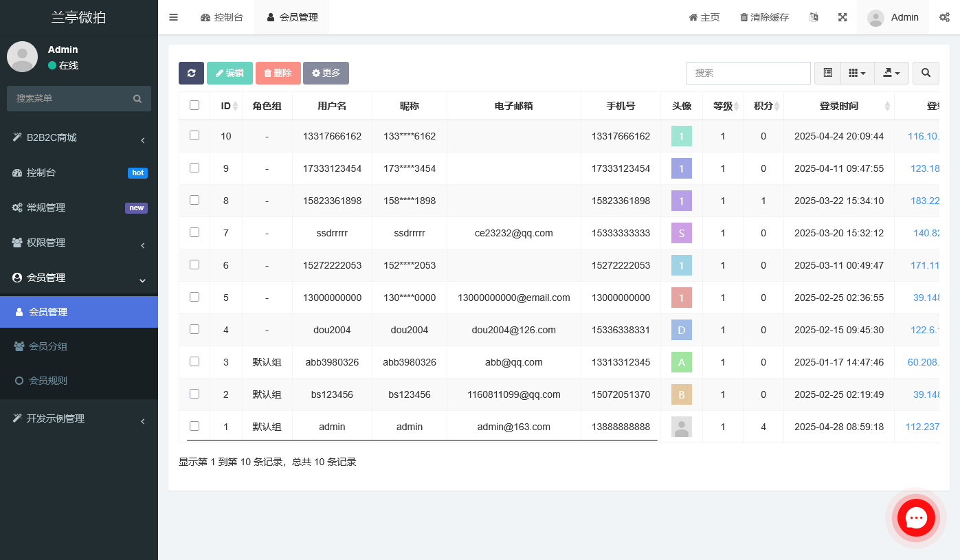The height and width of the screenshot is (560, 960).
Task: Open settings with the gear icon top right
Action: 945,17
